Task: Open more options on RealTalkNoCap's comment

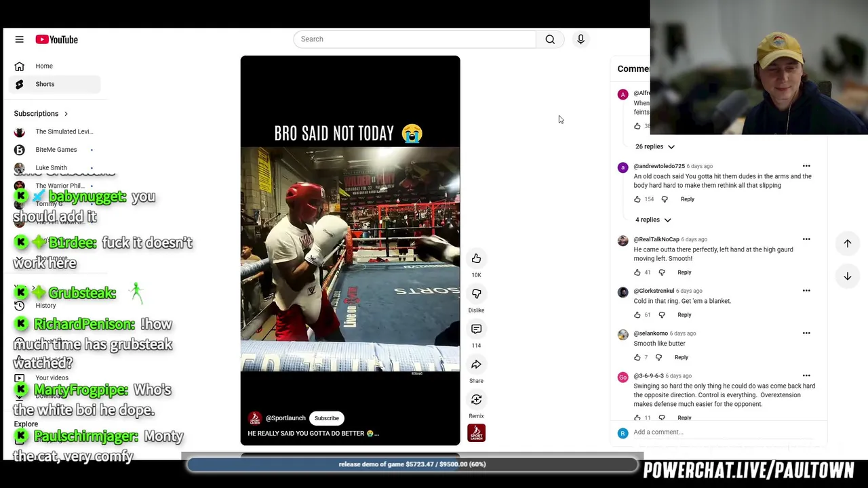Action: pos(806,239)
